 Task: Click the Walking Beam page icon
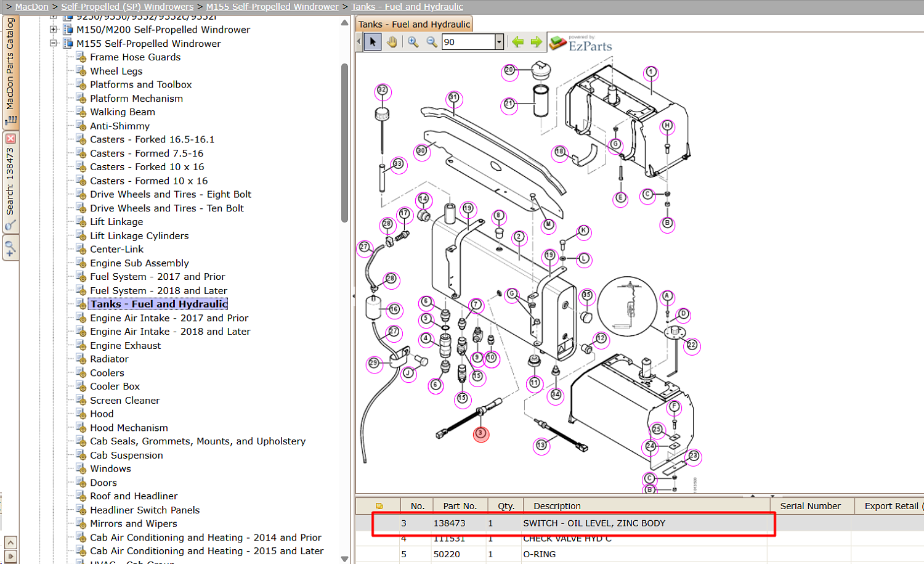point(81,112)
